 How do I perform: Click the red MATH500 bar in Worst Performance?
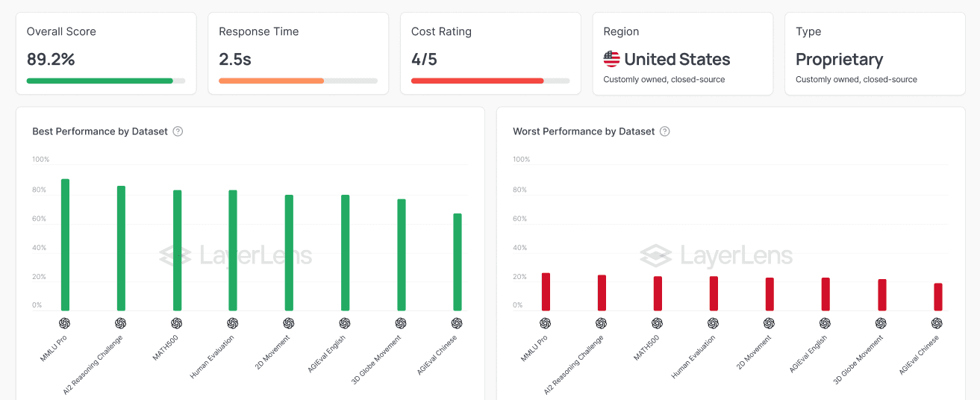coord(658,293)
